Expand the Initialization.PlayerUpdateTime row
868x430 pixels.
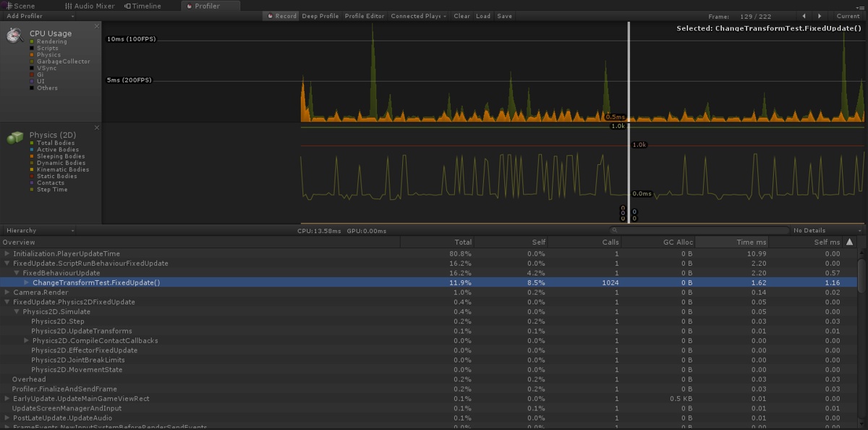point(7,253)
